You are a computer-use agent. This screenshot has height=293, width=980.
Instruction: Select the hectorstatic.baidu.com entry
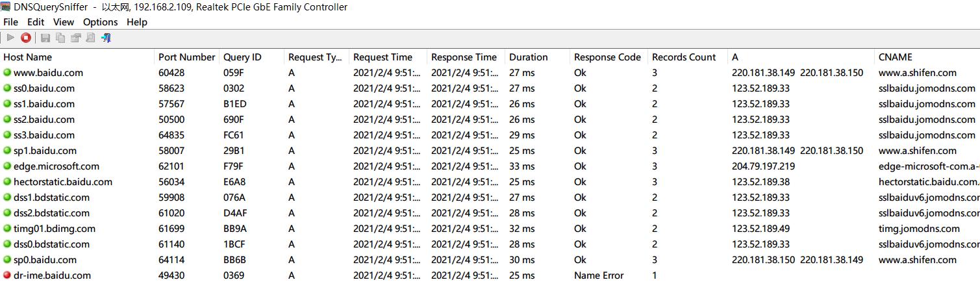pyautogui.click(x=62, y=182)
